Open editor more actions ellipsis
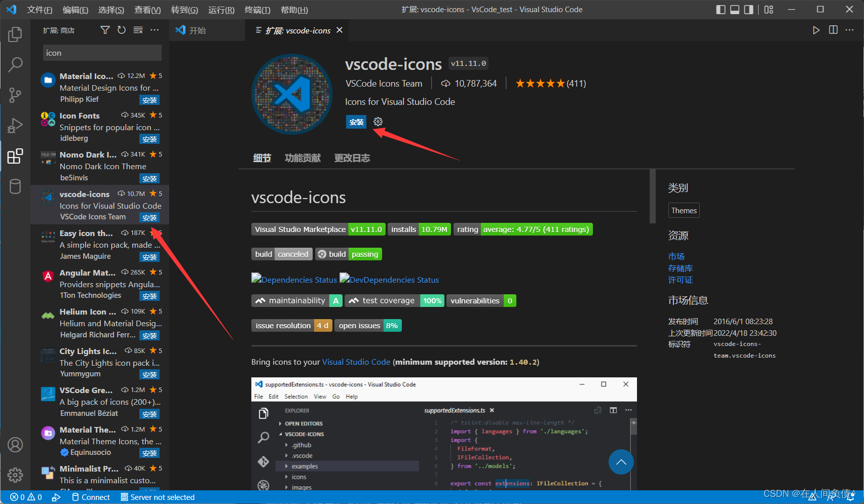The height and width of the screenshot is (504, 864). point(850,30)
